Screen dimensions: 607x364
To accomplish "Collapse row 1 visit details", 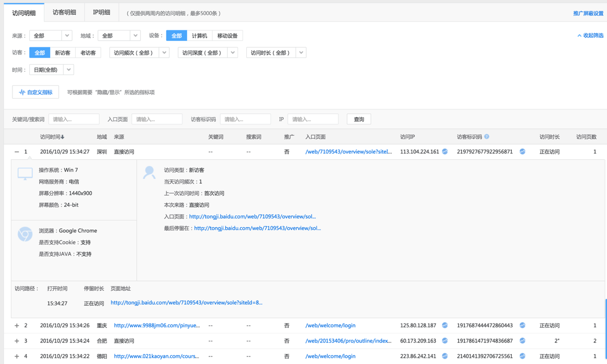I will pyautogui.click(x=17, y=152).
